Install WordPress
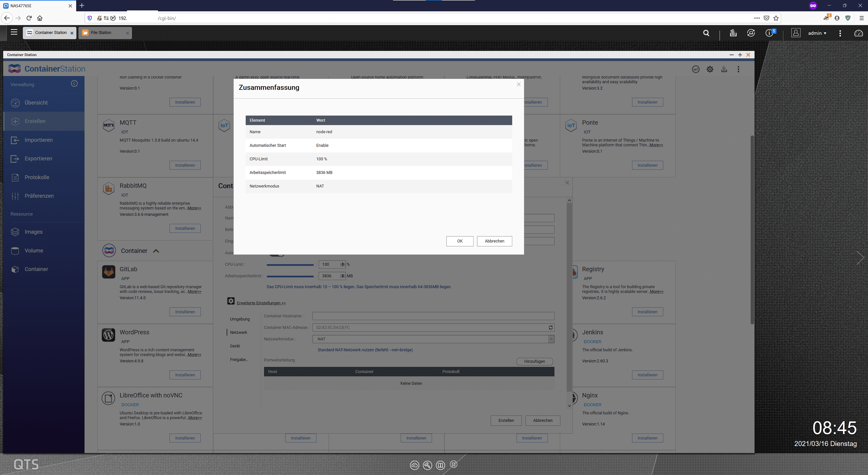The width and height of the screenshot is (868, 475). click(x=185, y=375)
